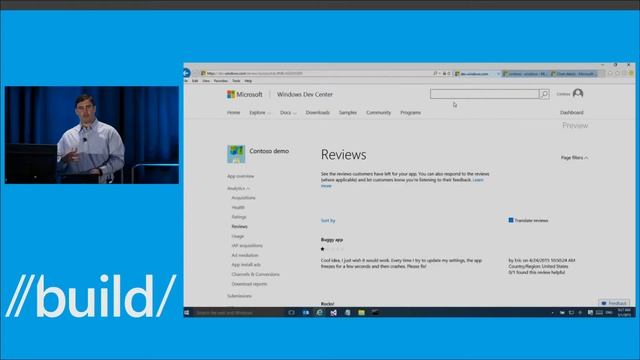
Task: Click the Dev Center search input field
Action: coord(484,94)
